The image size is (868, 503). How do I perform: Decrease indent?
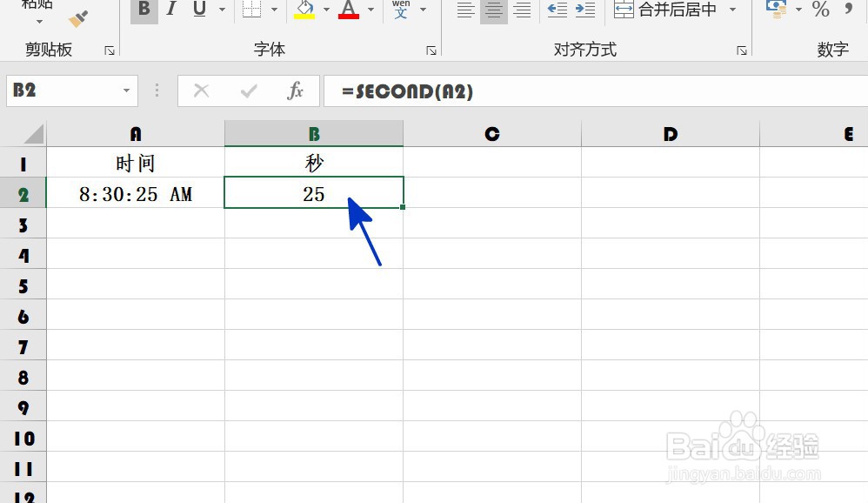pos(557,10)
